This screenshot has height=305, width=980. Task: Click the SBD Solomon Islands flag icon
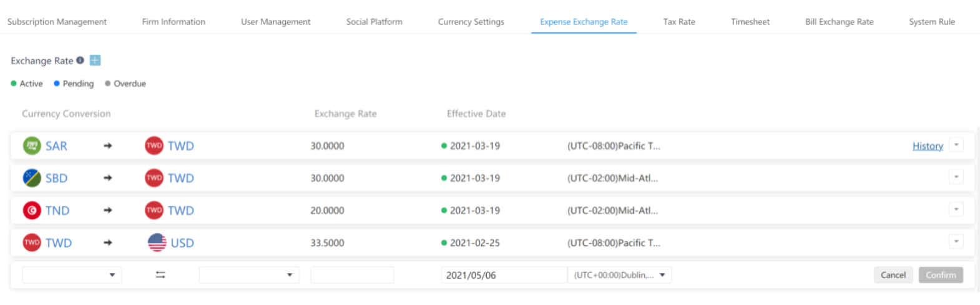[32, 178]
